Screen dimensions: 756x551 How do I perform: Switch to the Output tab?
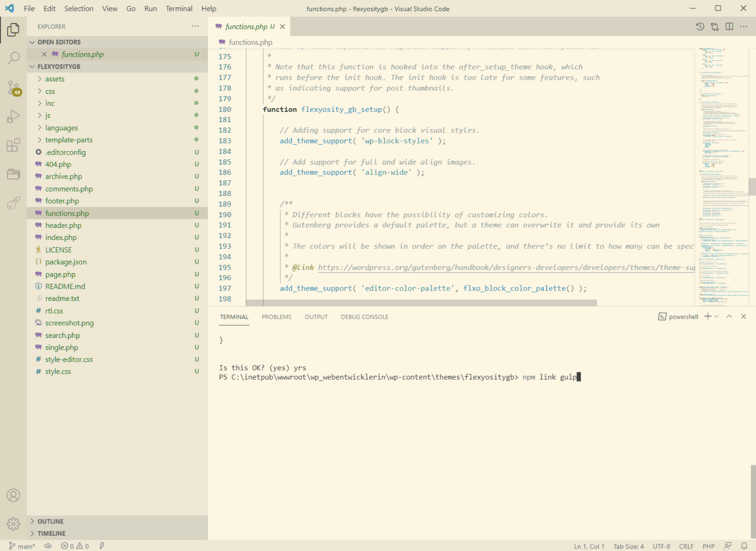pyautogui.click(x=316, y=317)
